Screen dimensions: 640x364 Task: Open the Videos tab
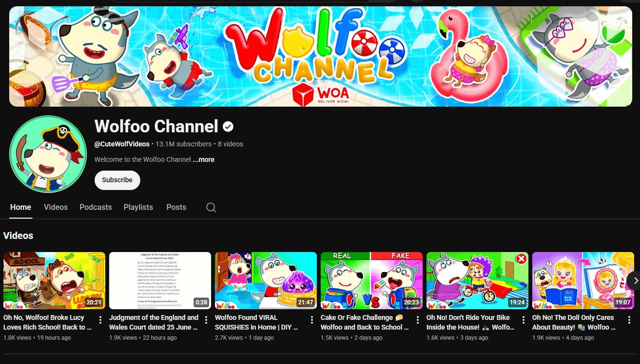56,207
